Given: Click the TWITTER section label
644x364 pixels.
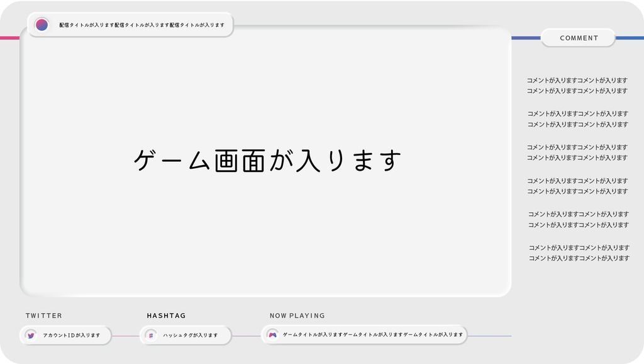Looking at the screenshot, I should coord(43,316).
